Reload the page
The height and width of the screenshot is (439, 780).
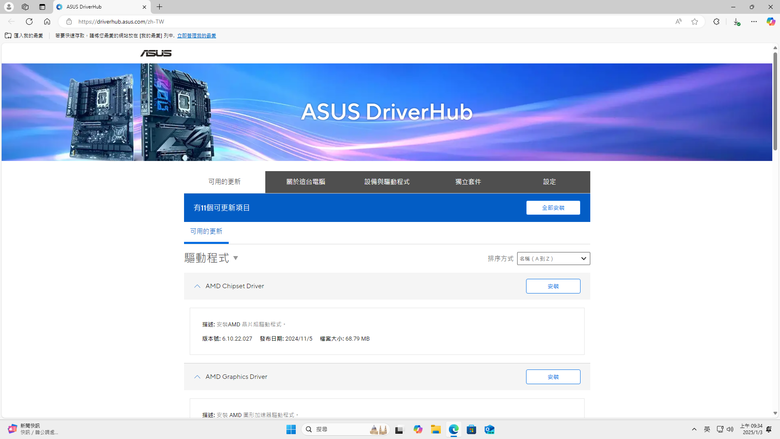(29, 21)
